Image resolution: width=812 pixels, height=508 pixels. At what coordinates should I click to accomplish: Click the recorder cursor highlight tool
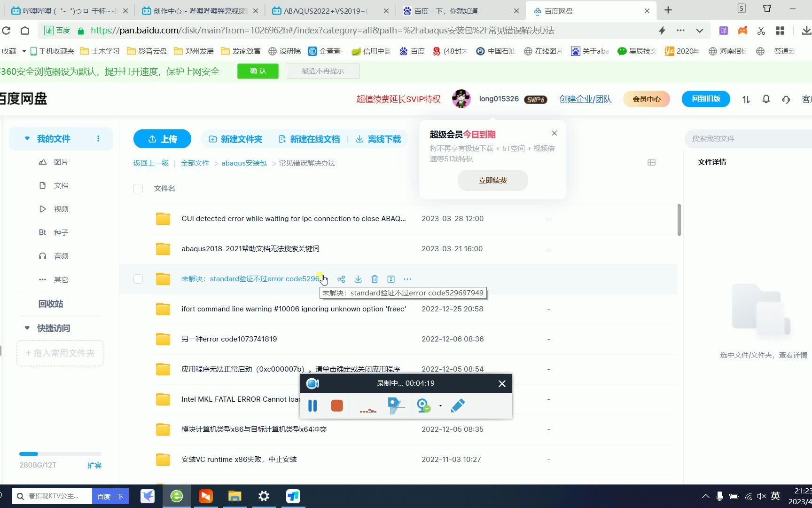396,405
